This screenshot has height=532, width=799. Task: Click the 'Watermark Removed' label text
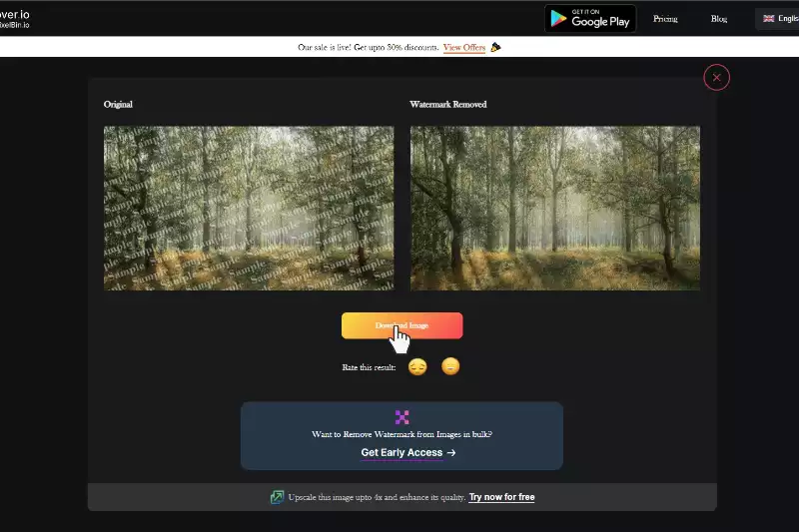point(447,105)
